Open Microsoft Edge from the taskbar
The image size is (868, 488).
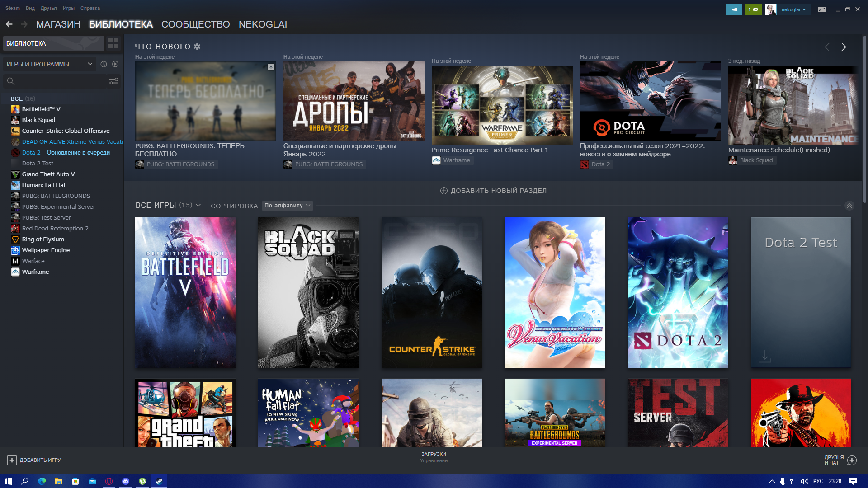click(42, 481)
